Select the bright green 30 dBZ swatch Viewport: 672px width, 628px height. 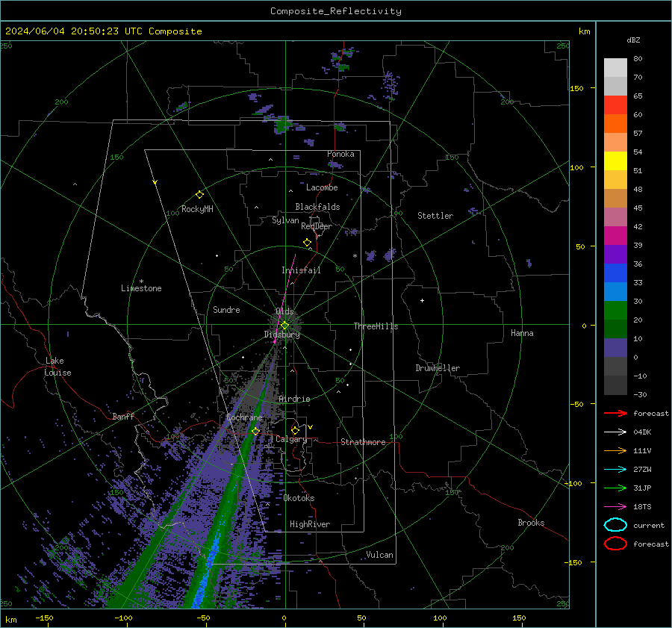615,311
